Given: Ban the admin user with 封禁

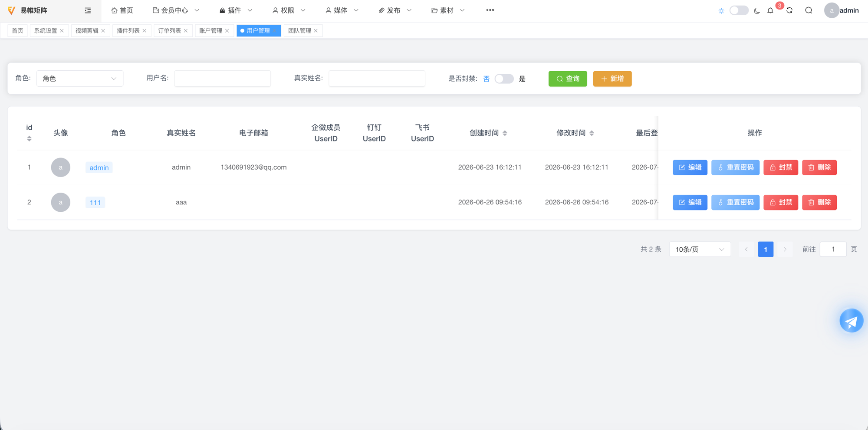Looking at the screenshot, I should [x=781, y=167].
